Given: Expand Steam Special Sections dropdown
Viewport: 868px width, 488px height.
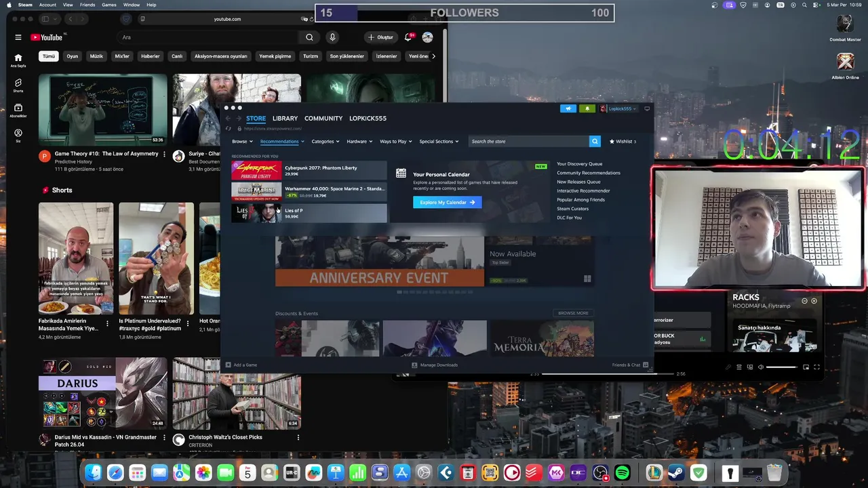Looking at the screenshot, I should tap(439, 142).
